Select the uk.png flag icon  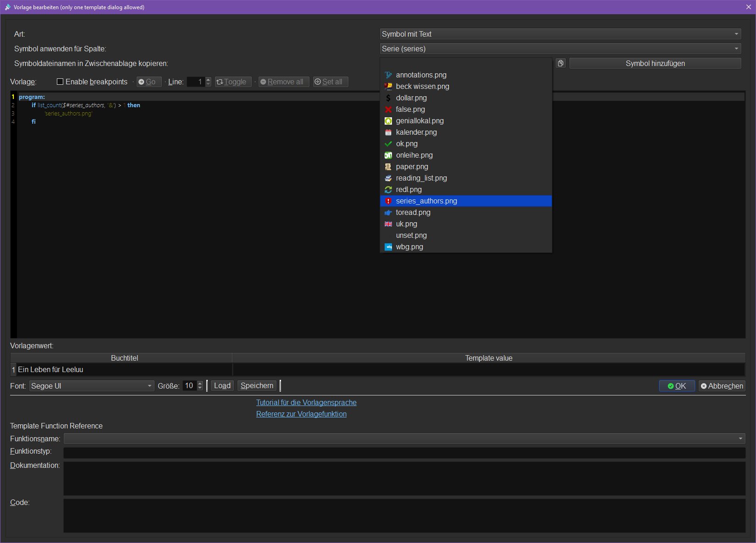point(406,224)
